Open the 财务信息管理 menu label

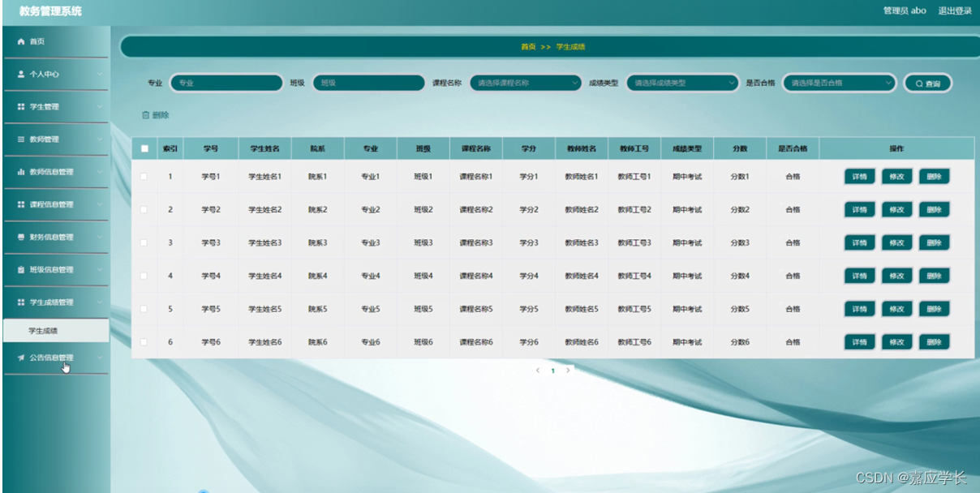pos(52,237)
